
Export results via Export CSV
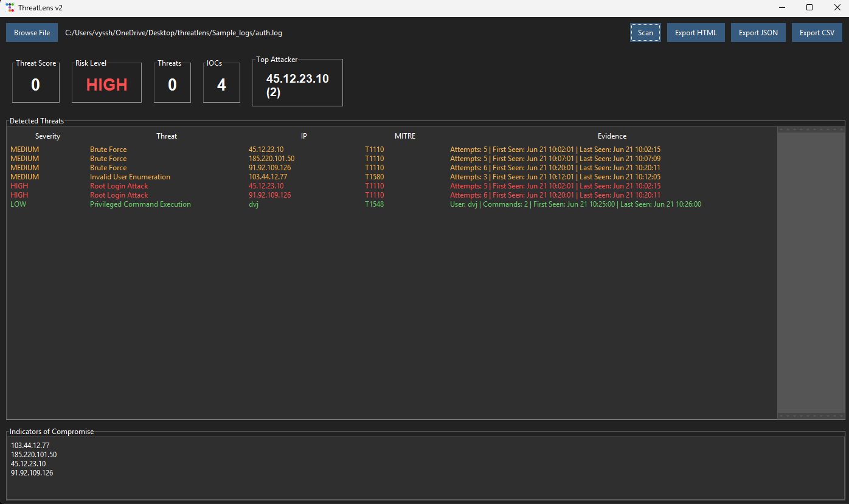[x=817, y=33]
